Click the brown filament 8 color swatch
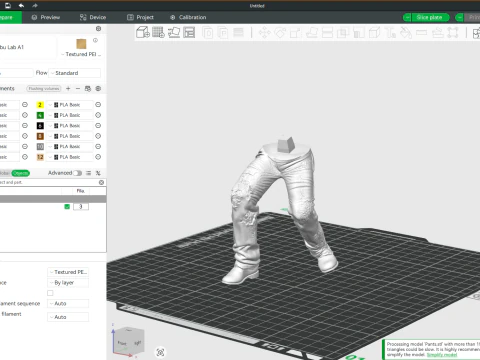This screenshot has height=360, width=480. point(40,136)
